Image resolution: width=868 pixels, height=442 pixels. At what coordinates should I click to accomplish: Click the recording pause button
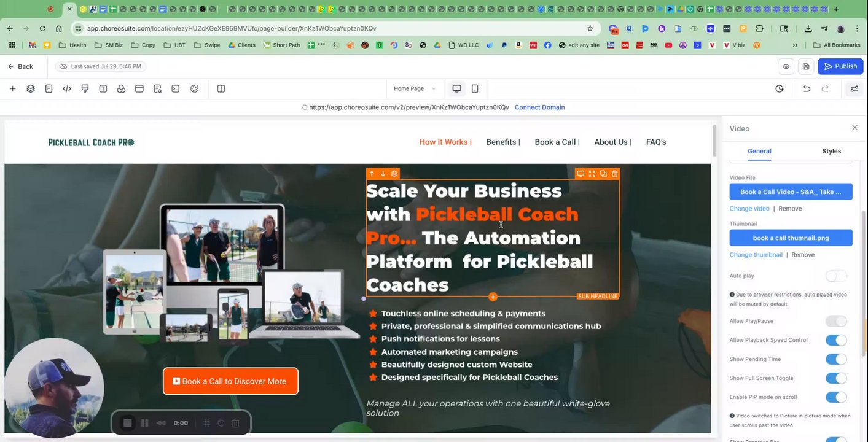coord(144,423)
